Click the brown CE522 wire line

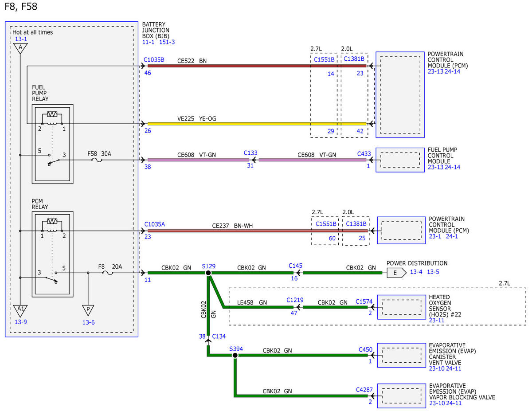tap(257, 66)
